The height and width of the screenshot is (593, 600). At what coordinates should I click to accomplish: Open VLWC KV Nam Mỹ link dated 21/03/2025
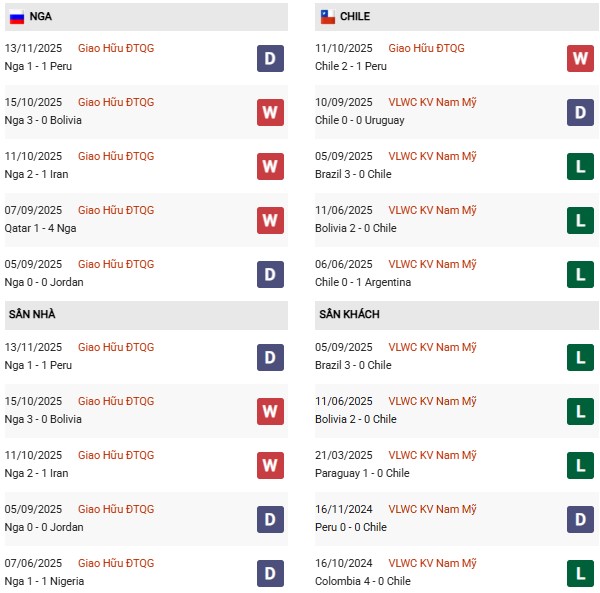pyautogui.click(x=432, y=456)
